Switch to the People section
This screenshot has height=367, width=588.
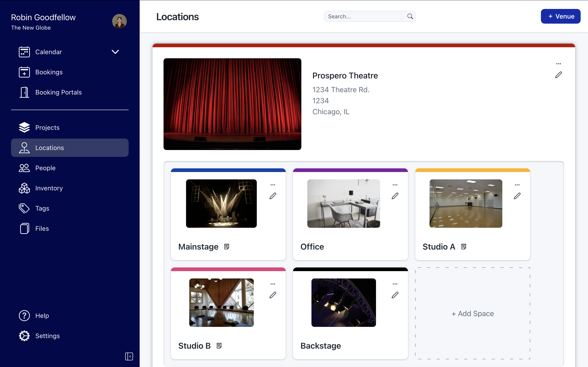click(x=45, y=168)
